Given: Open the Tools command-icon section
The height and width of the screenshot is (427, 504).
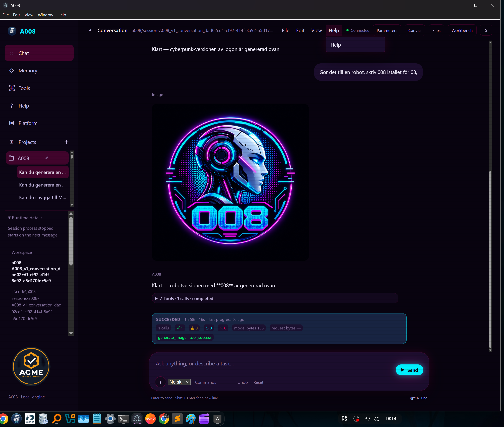Looking at the screenshot, I should click(39, 88).
